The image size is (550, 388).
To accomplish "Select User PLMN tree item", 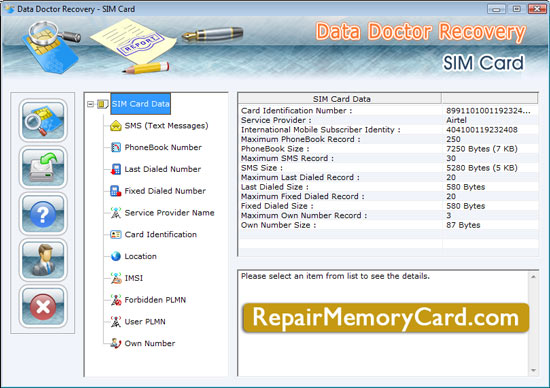I will (x=145, y=321).
